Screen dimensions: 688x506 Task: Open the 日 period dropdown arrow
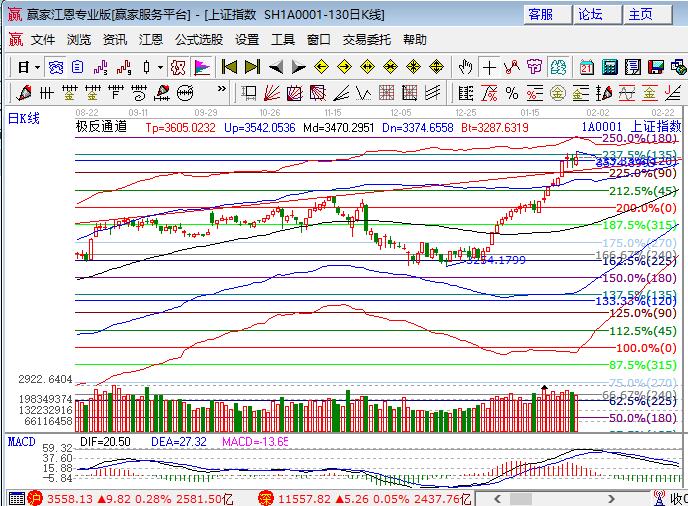(x=37, y=67)
